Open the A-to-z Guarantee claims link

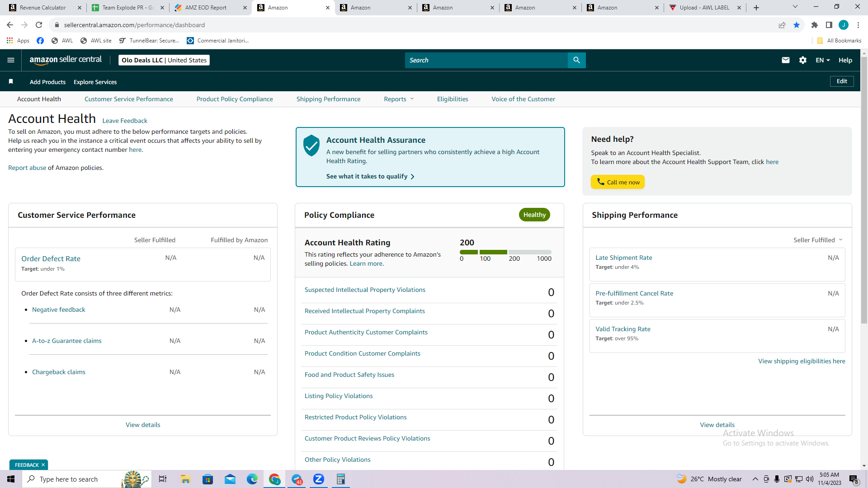pyautogui.click(x=67, y=341)
